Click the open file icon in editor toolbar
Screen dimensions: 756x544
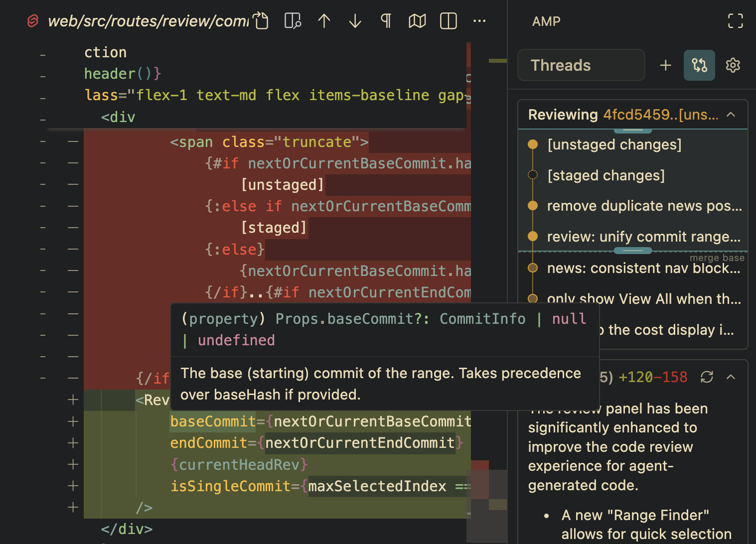click(x=261, y=21)
